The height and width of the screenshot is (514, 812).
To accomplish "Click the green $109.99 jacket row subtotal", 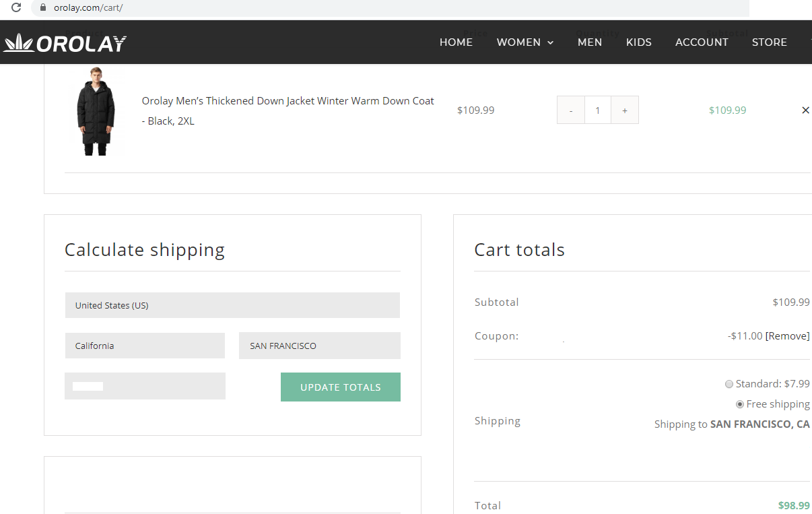I will 727,110.
